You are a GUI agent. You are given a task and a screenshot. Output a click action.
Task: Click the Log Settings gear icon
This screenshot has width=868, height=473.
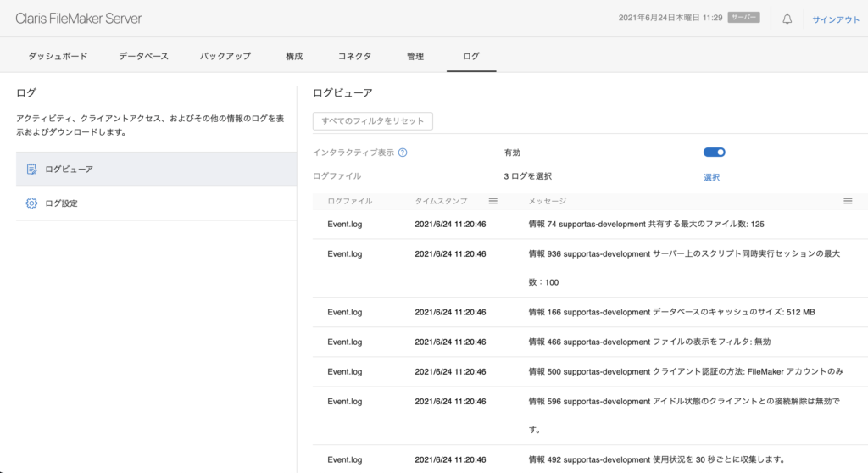[x=31, y=203]
